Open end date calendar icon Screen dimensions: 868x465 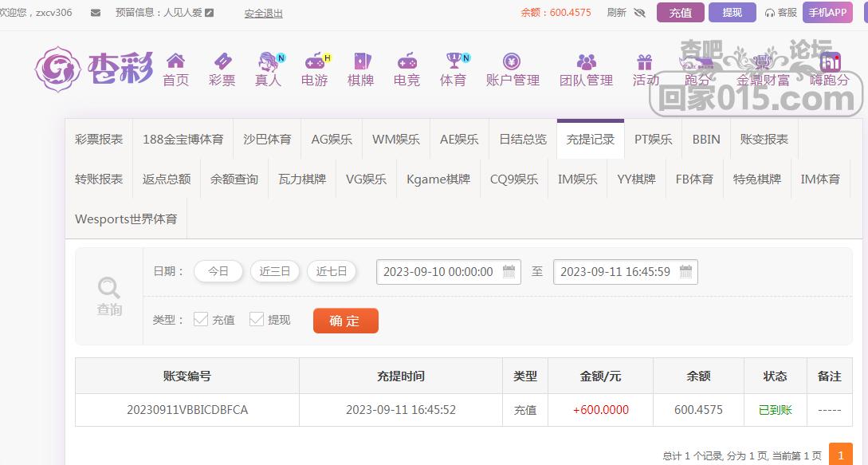[x=685, y=271]
